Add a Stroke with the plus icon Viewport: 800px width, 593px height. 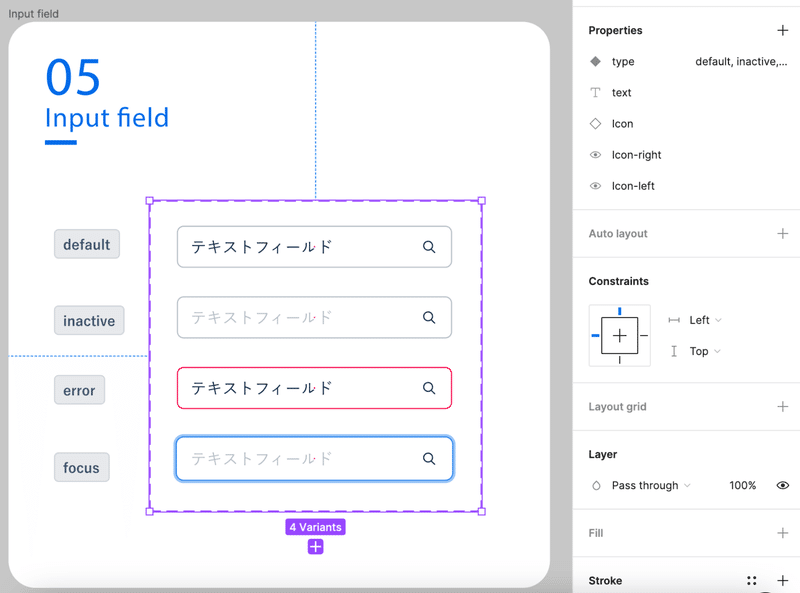(x=782, y=580)
